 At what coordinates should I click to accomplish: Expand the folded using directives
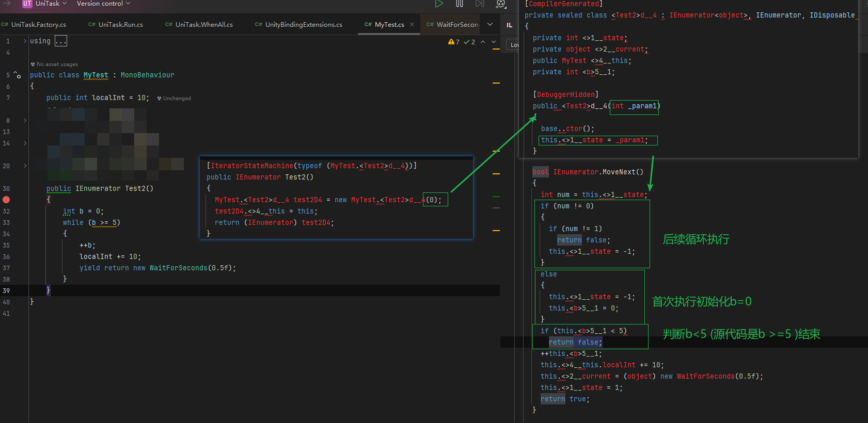click(25, 41)
